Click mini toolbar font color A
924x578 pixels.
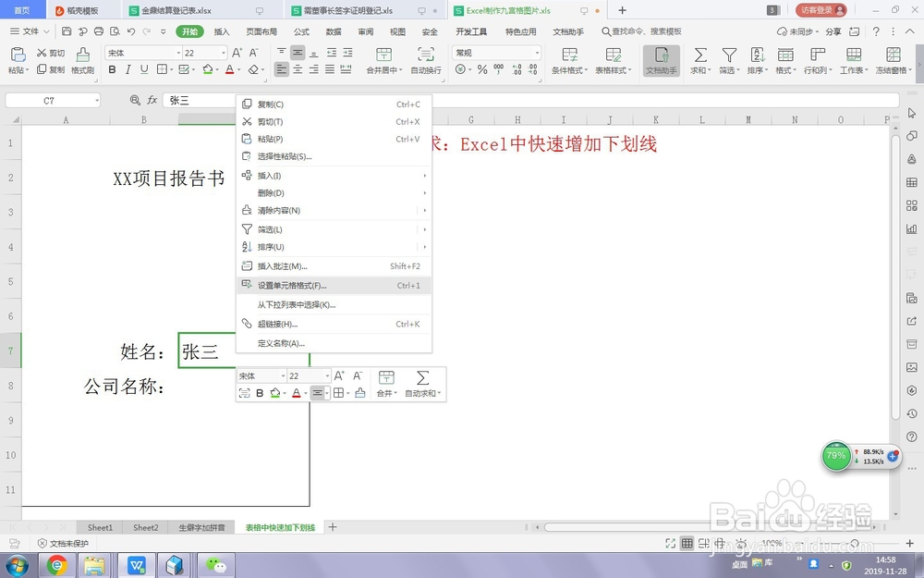tap(297, 393)
